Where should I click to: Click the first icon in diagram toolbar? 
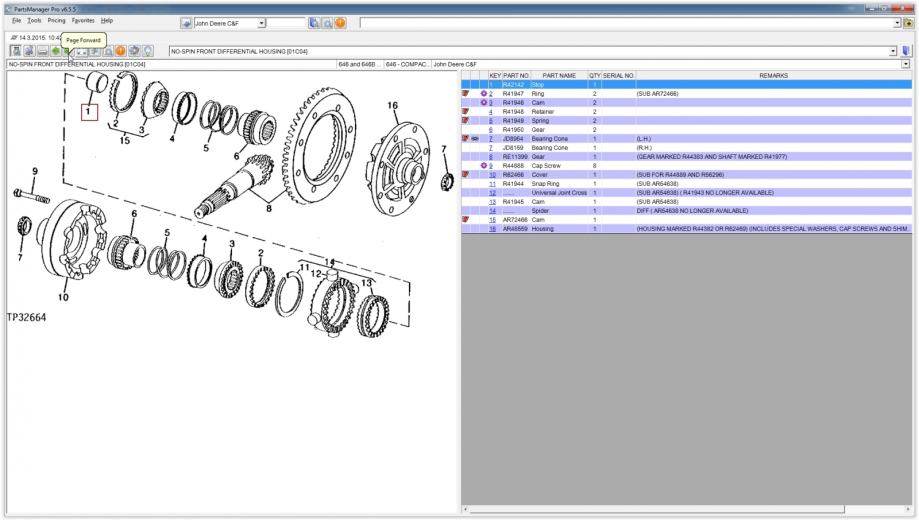click(x=16, y=51)
